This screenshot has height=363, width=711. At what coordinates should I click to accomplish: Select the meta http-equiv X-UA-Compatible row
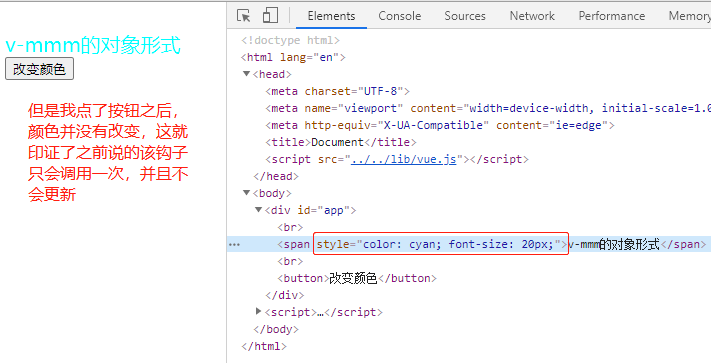[x=440, y=125]
